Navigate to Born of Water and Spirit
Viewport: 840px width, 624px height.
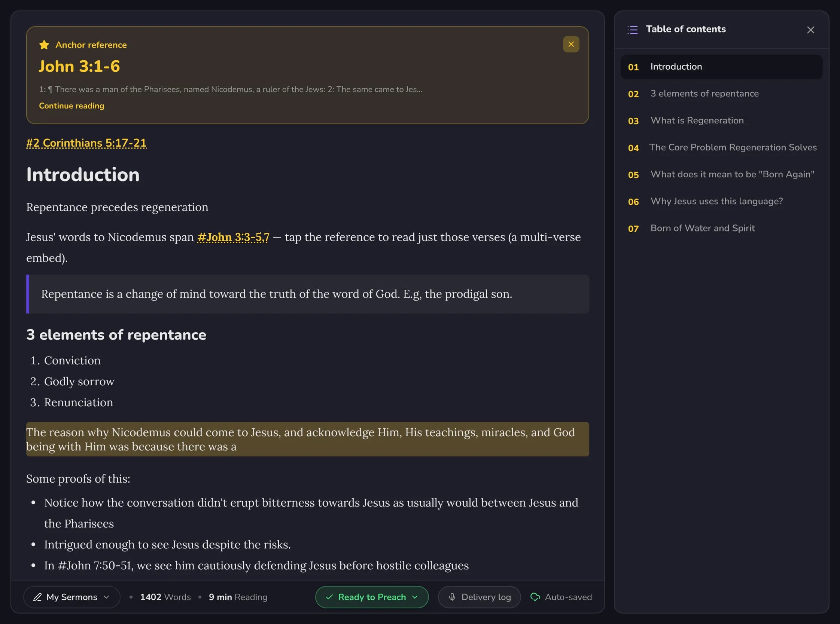click(721, 229)
